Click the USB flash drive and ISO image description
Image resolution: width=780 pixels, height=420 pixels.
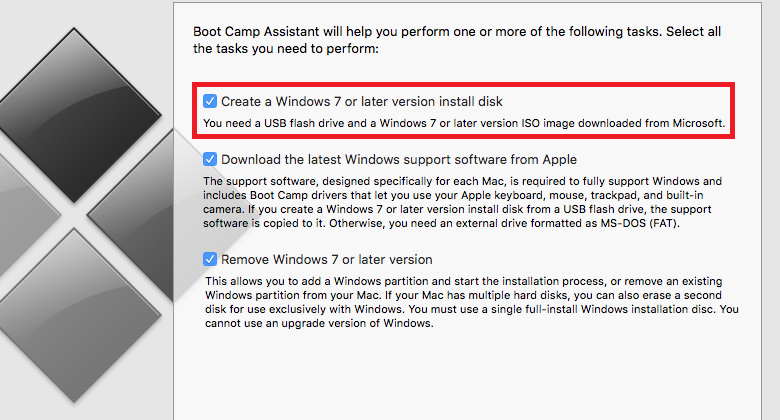coord(464,123)
